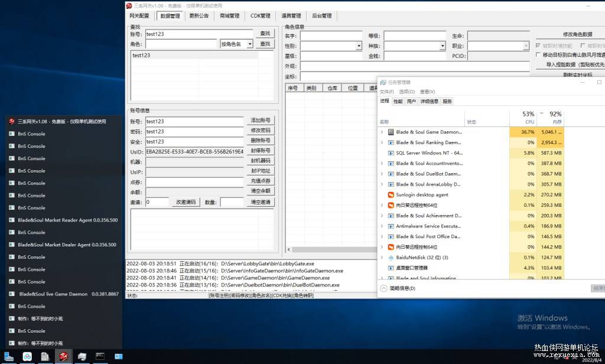The width and height of the screenshot is (605, 364).
Task: Click the red gateway app icon in the taskbar
Action: click(x=63, y=356)
